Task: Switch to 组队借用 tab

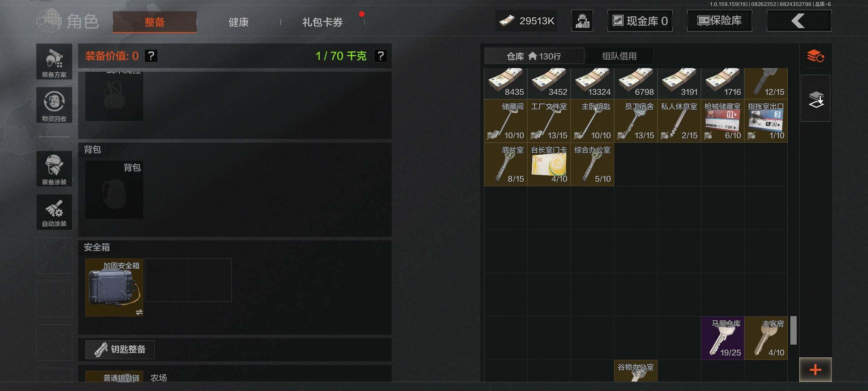Action: 619,56
